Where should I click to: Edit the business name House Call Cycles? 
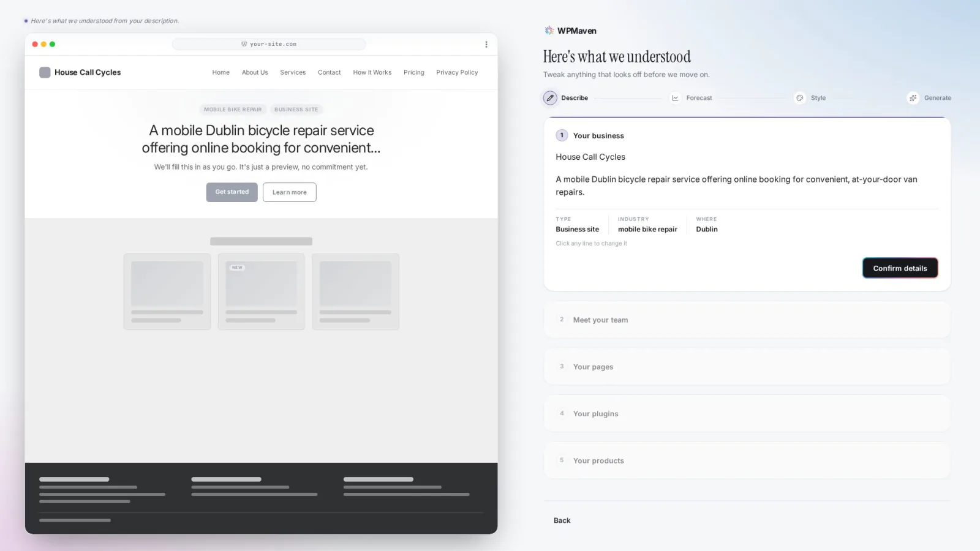click(590, 157)
